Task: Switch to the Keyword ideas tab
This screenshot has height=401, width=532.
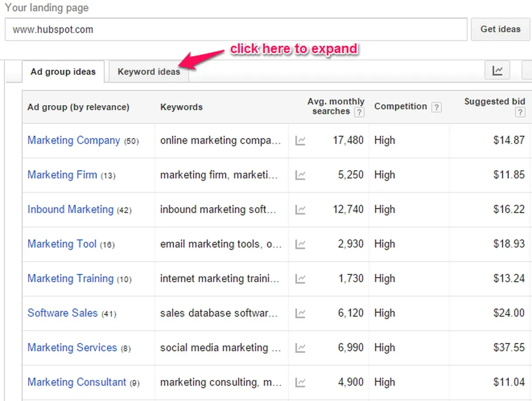Action: pyautogui.click(x=149, y=72)
